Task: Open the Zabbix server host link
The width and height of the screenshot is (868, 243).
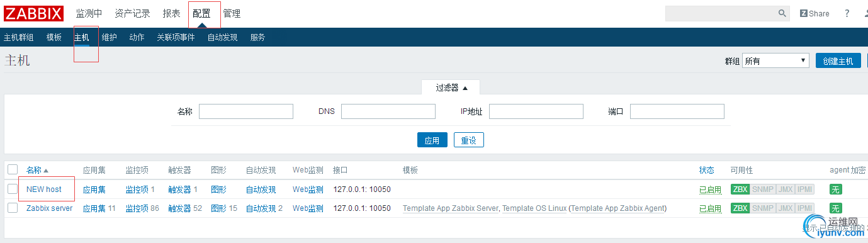Action: click(x=49, y=208)
